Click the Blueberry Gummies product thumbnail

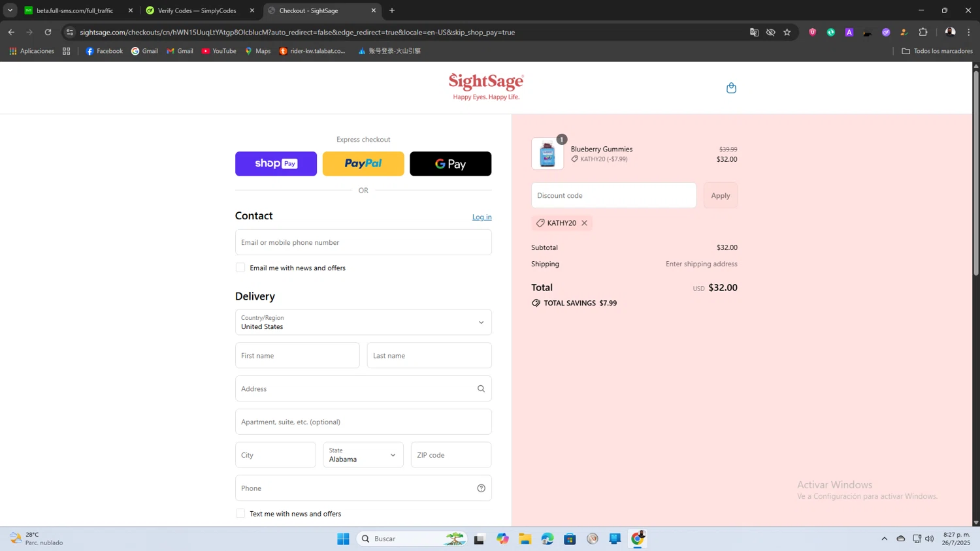(x=547, y=154)
